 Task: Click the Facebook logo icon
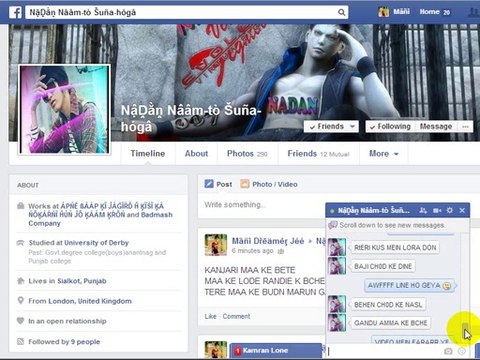point(15,13)
